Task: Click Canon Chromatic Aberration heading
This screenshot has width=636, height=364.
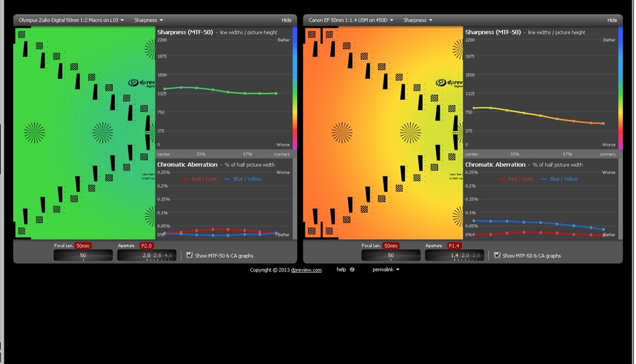Action: 495,165
